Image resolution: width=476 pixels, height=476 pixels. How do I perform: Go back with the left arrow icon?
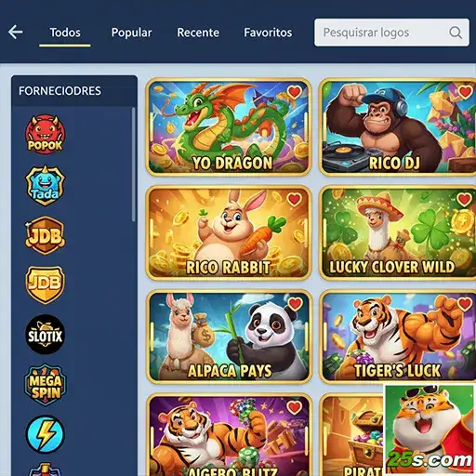pos(16,32)
